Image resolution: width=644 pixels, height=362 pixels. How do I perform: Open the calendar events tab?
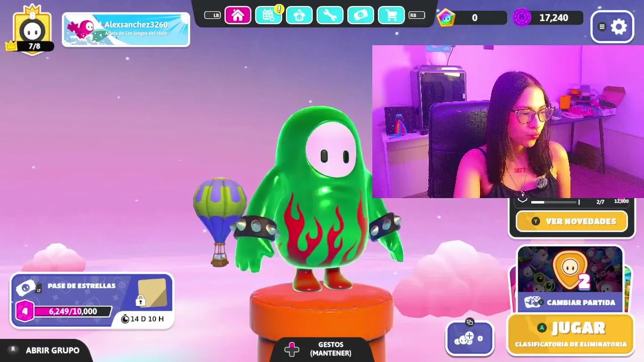pyautogui.click(x=268, y=15)
